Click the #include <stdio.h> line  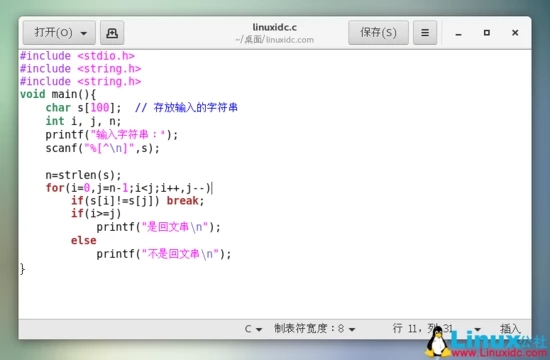click(x=77, y=56)
